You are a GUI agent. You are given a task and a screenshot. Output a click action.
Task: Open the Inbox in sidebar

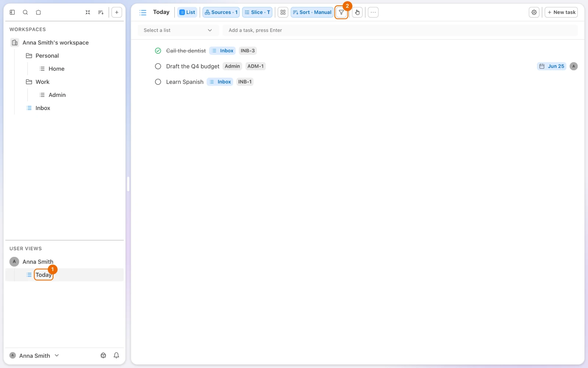[43, 108]
